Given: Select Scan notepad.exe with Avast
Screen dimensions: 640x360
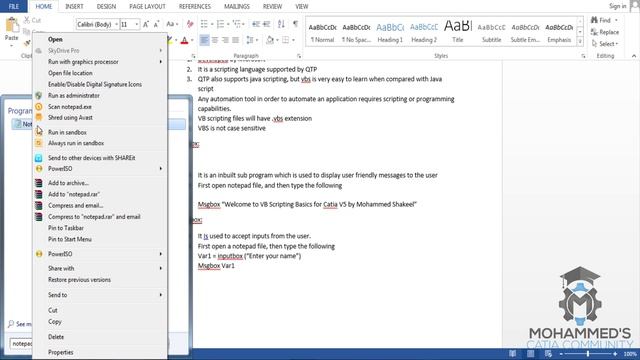Looking at the screenshot, I should click(100, 107).
